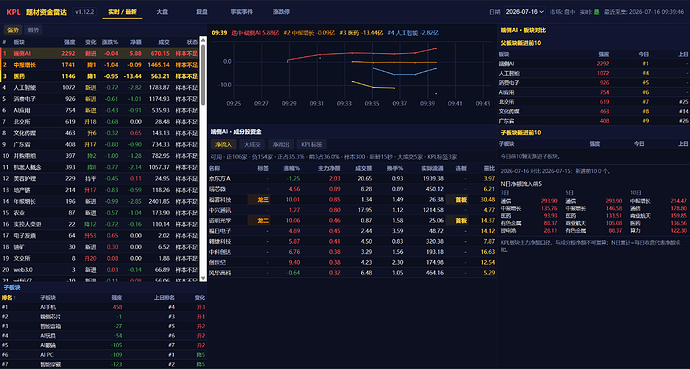
Task: Select the 弱势 toggle button
Action: tap(33, 30)
